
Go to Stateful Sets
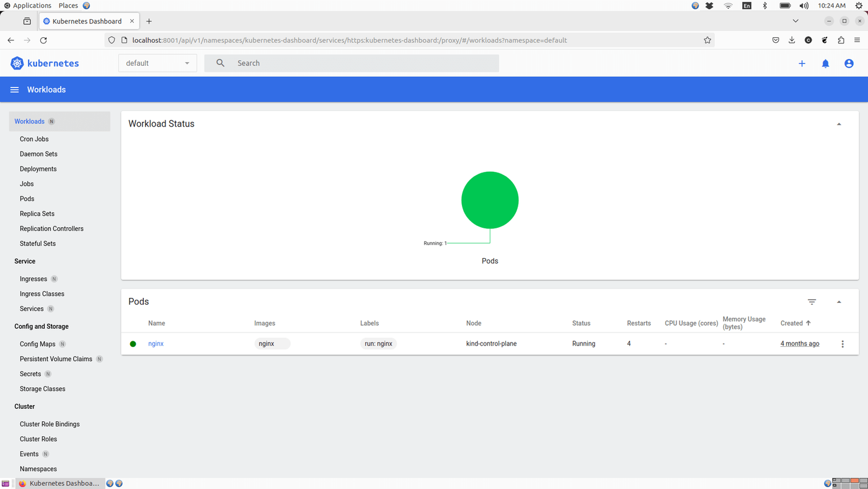pyautogui.click(x=38, y=243)
